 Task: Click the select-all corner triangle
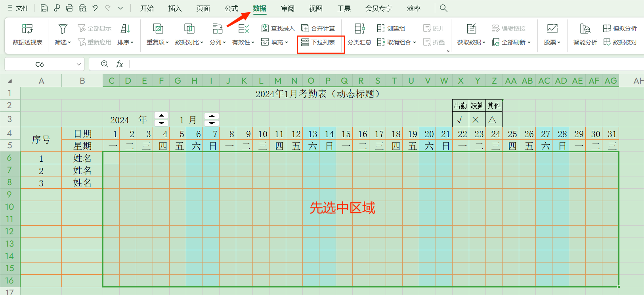pos(10,81)
